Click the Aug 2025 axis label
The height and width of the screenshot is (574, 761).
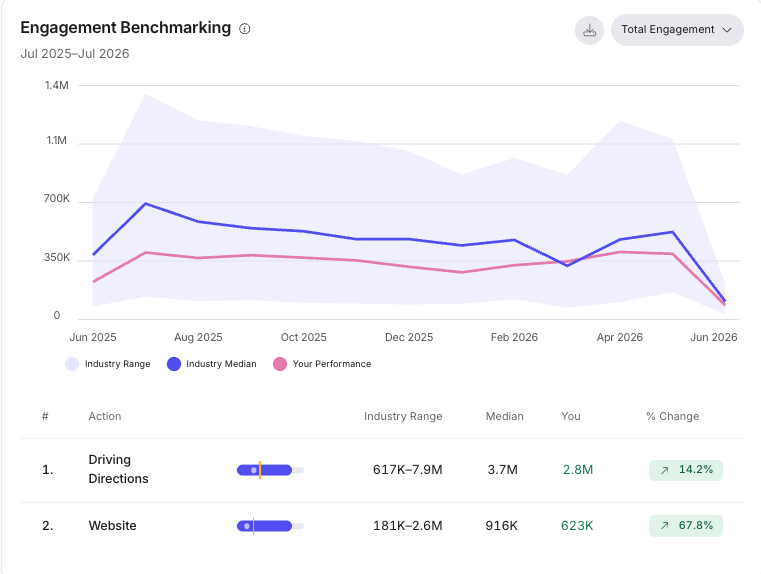click(198, 337)
